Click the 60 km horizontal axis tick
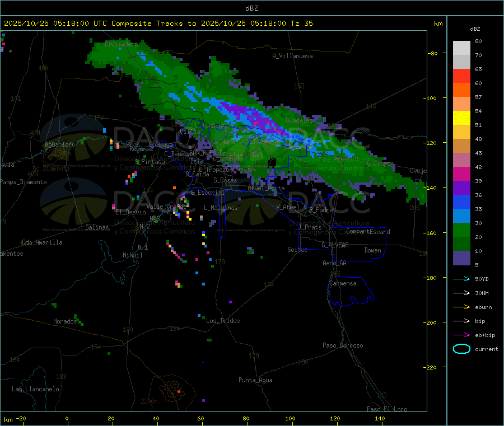 [200, 419]
